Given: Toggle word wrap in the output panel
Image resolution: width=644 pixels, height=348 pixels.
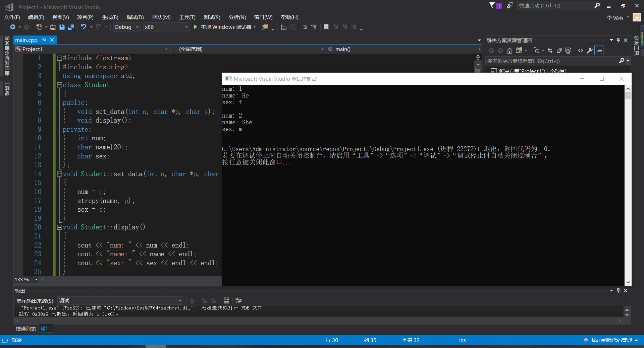Looking at the screenshot, I should coord(238,300).
